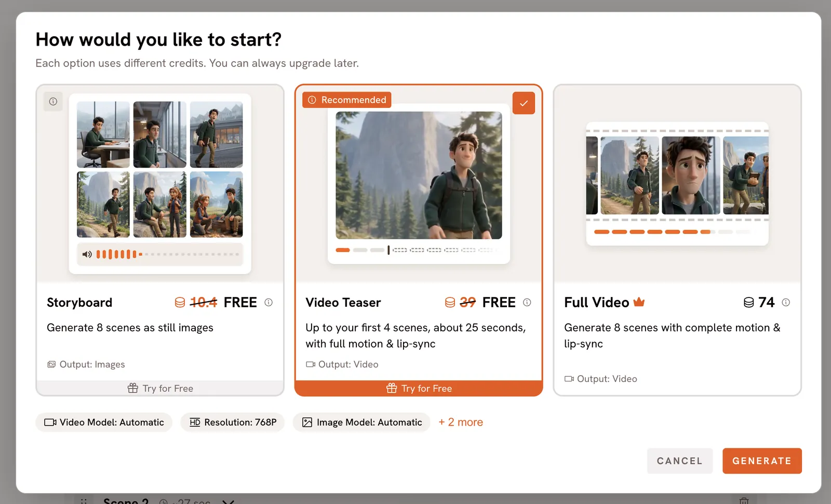
Task: Open the Video Model: Automatic selector
Action: tap(104, 423)
